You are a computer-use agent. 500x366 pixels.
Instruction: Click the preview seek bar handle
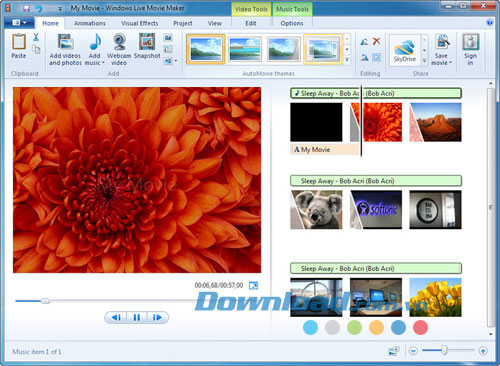point(45,301)
